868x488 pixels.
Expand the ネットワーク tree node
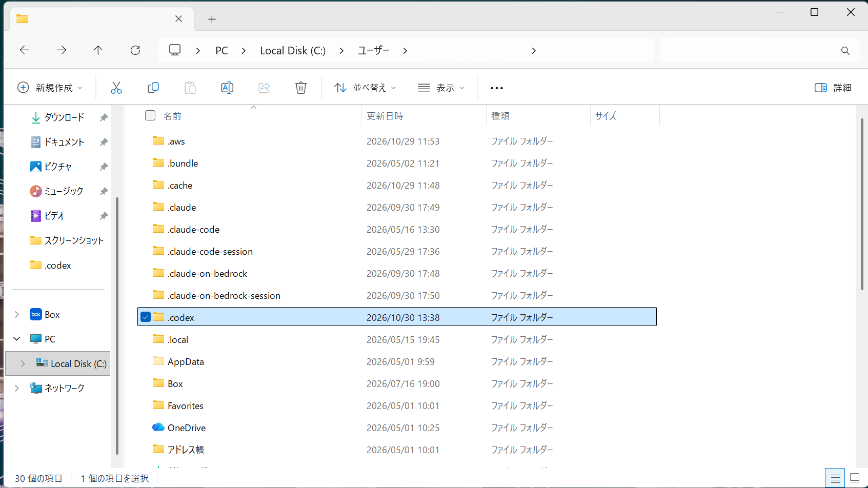click(x=17, y=388)
